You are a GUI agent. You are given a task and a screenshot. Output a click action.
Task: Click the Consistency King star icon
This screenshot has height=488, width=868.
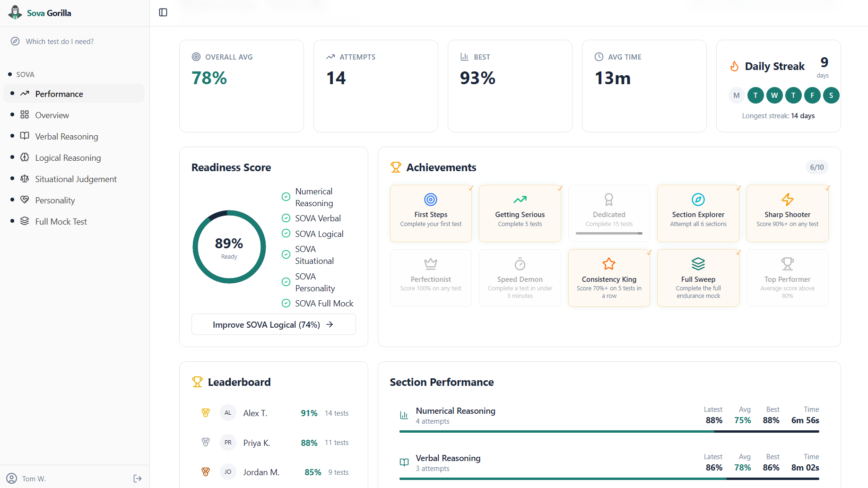(609, 264)
